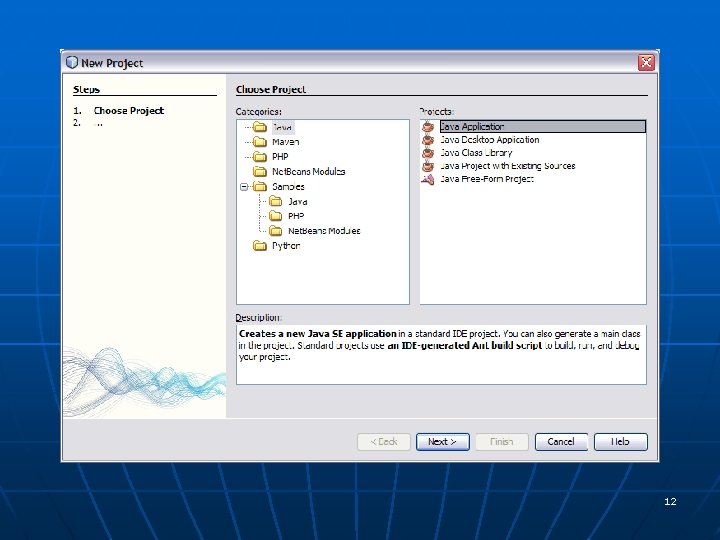Click the Choose Project step in Steps
This screenshot has width=720, height=540.
(x=129, y=111)
